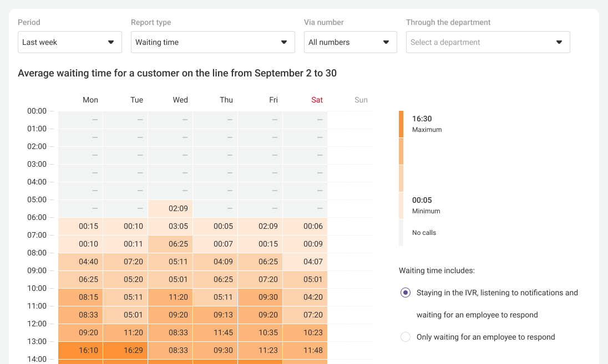Click the 02:09 cell on Wednesday at 05:00

(178, 208)
